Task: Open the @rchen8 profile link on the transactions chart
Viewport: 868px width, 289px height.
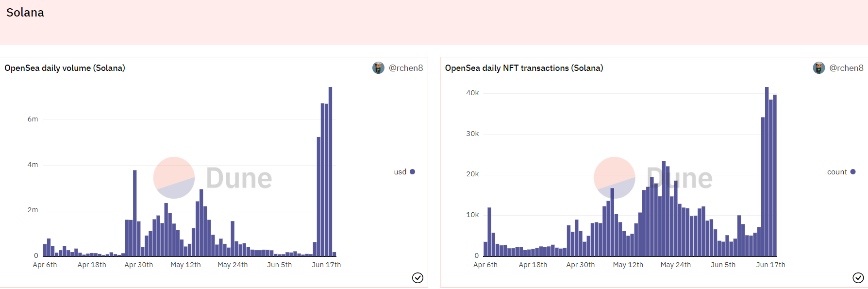Action: [846, 68]
